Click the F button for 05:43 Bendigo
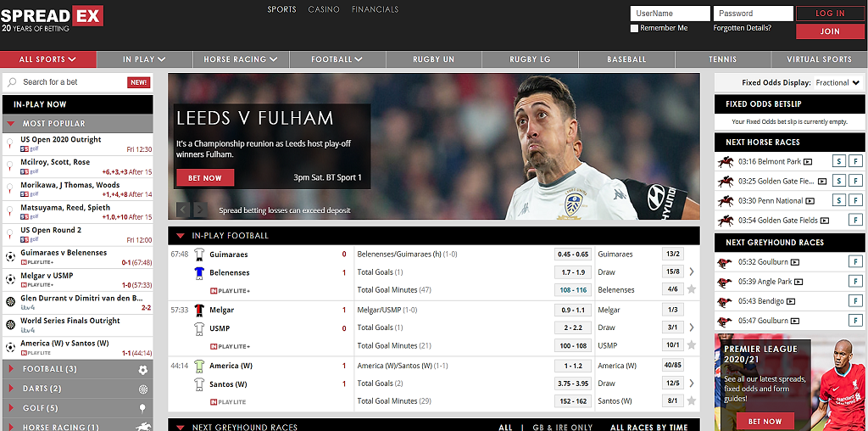The height and width of the screenshot is (431, 868). [855, 301]
